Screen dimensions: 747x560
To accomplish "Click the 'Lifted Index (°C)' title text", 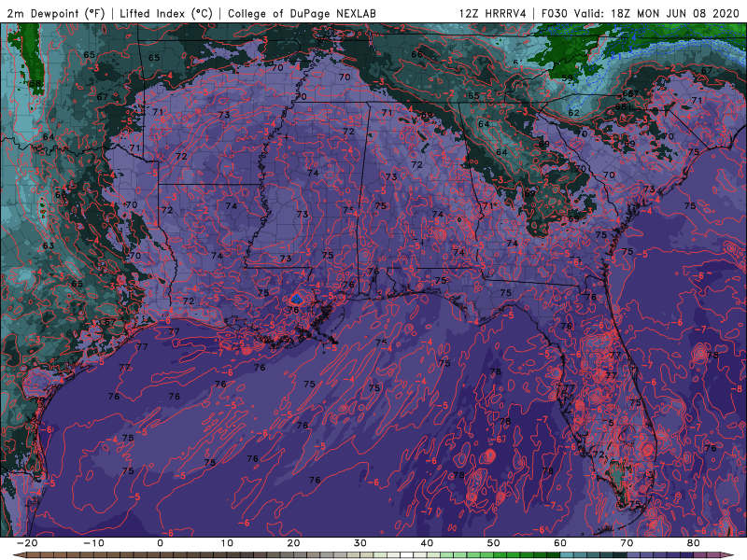I will coord(166,13).
